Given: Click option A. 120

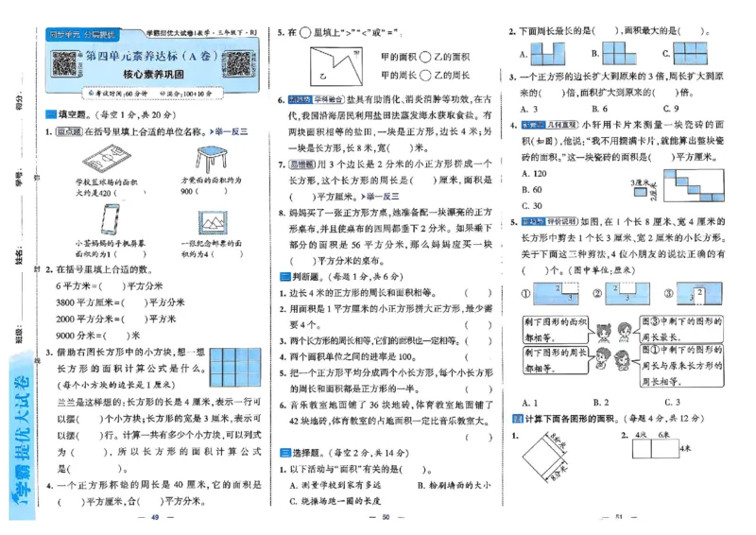Looking at the screenshot, I should point(534,174).
